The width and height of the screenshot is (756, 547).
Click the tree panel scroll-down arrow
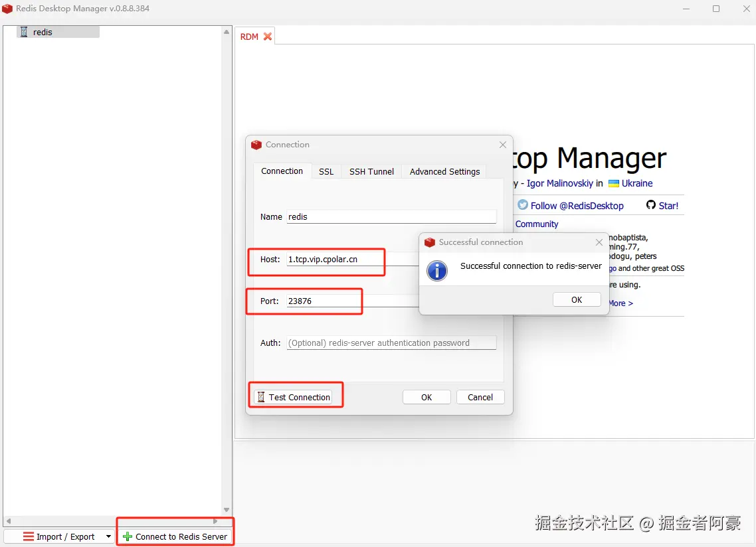pos(226,510)
